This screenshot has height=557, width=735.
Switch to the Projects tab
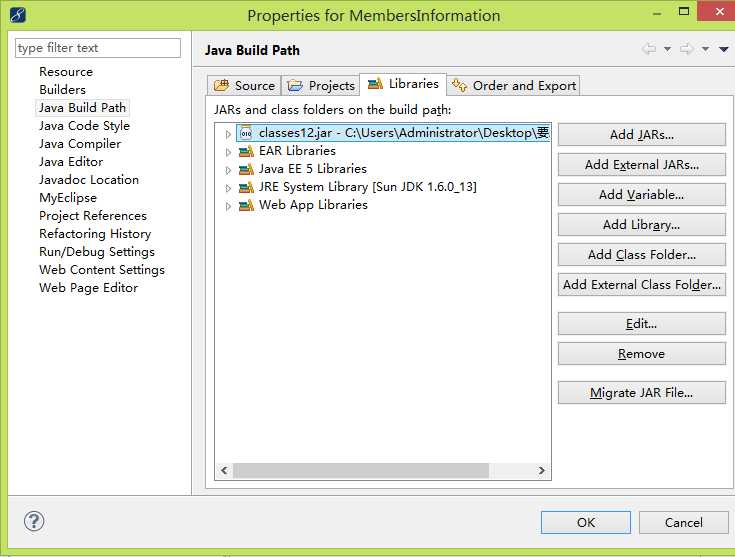tap(321, 86)
